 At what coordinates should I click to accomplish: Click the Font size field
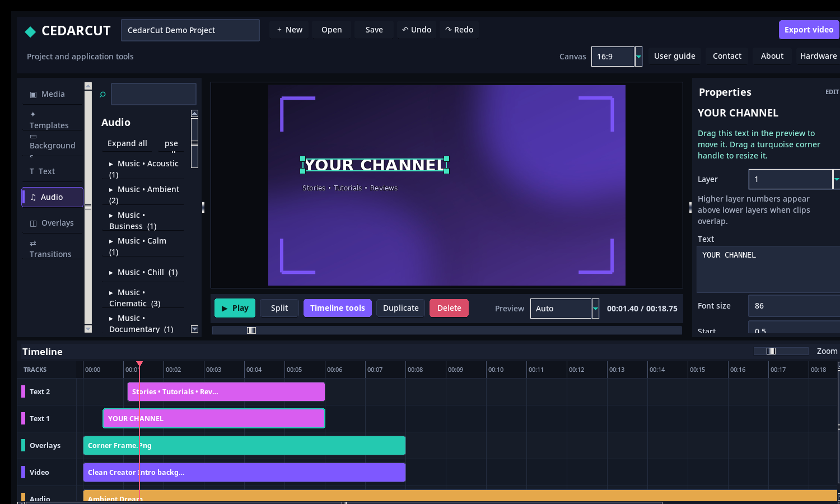[x=794, y=306]
